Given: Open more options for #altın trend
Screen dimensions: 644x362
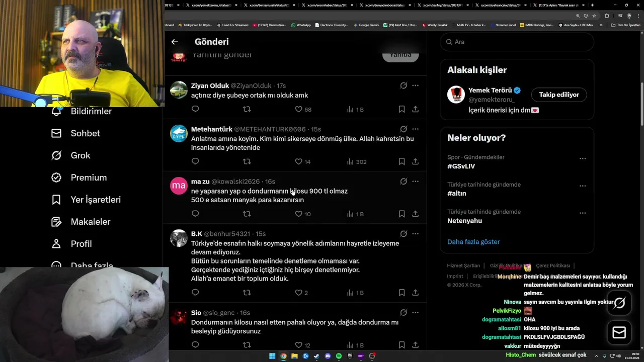Looking at the screenshot, I should (x=583, y=186).
